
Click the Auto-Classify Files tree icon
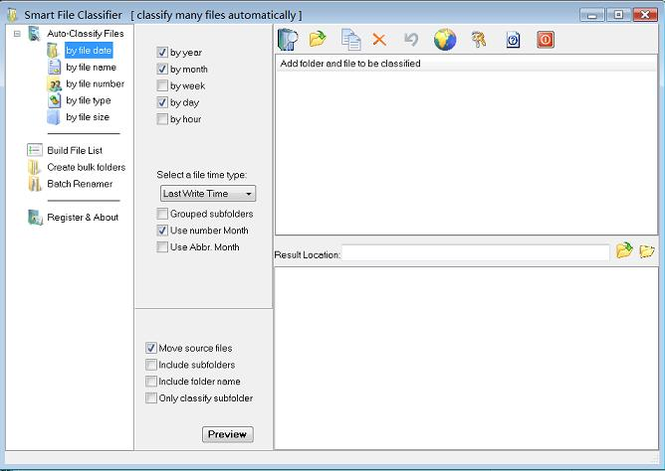pos(34,33)
